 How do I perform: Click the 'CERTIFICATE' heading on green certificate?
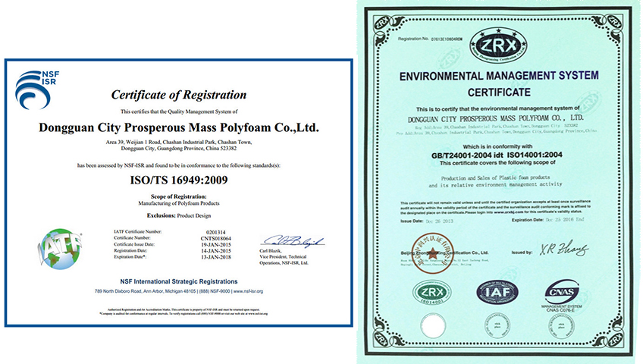(499, 93)
